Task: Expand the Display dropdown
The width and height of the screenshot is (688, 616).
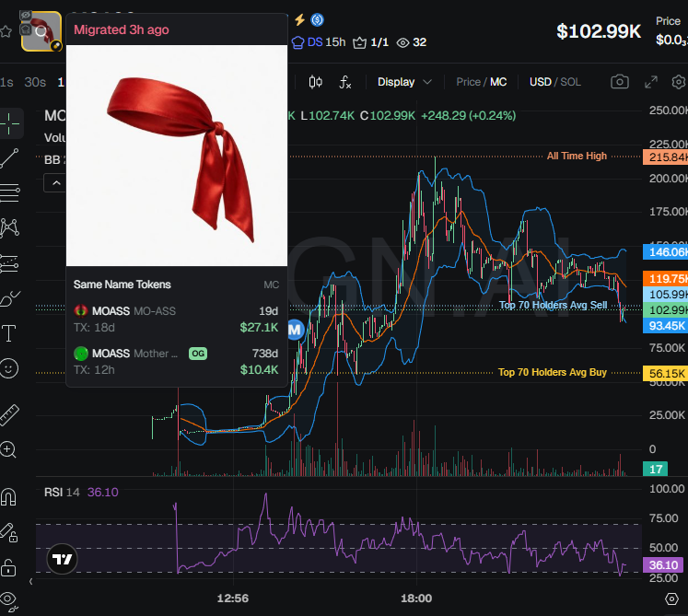Action: click(404, 82)
